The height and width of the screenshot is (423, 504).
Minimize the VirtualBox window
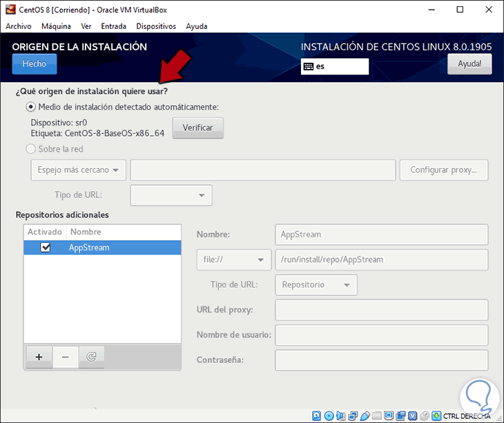coord(432,10)
